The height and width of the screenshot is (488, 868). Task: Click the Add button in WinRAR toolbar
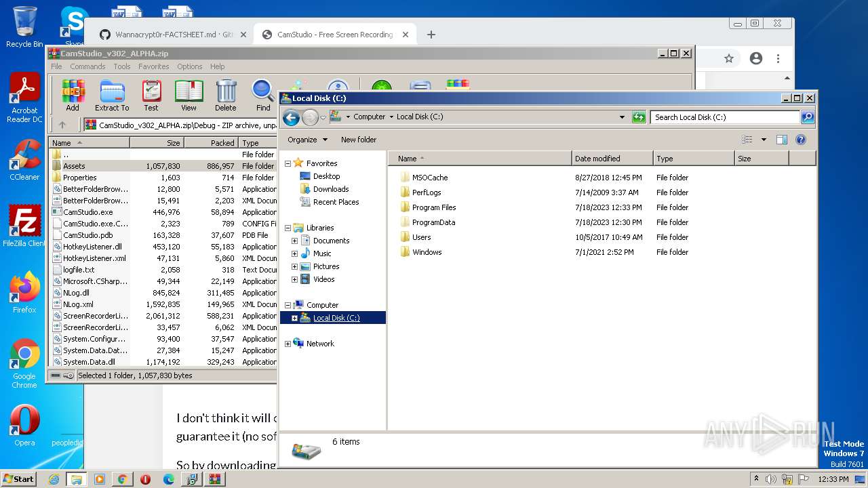coord(73,95)
